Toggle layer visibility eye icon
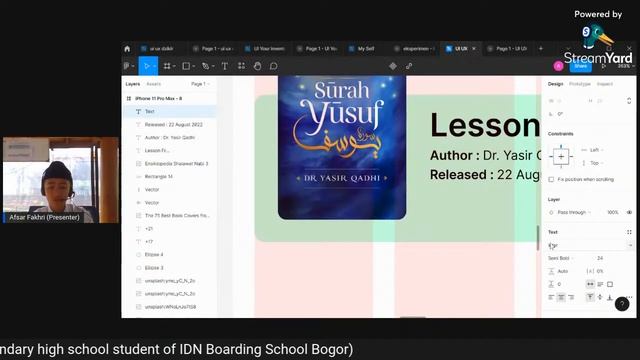Image resolution: width=640 pixels, height=360 pixels. point(629,212)
